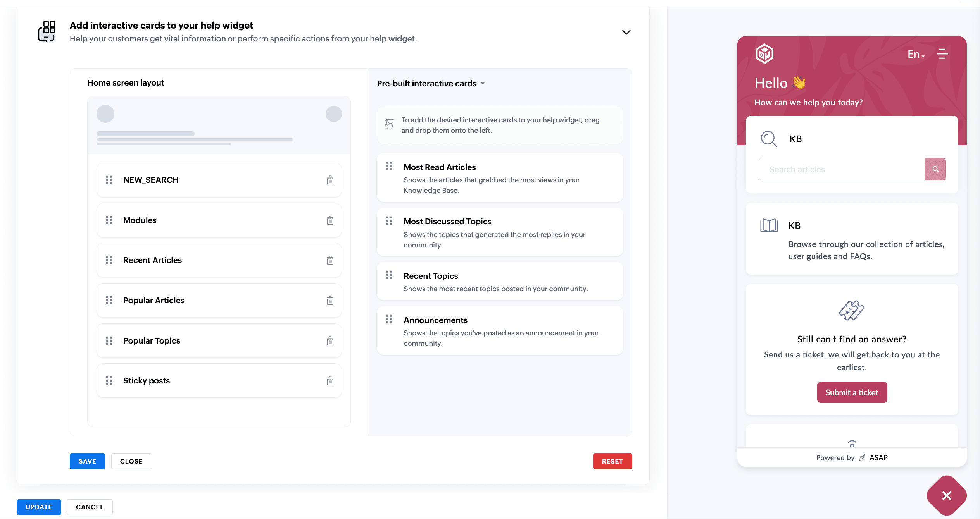980x519 pixels.
Task: Select the Announcements card
Action: [500, 331]
